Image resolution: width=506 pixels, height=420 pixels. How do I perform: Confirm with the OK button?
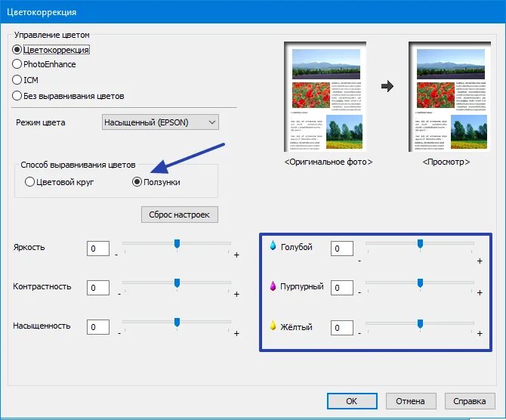point(352,401)
